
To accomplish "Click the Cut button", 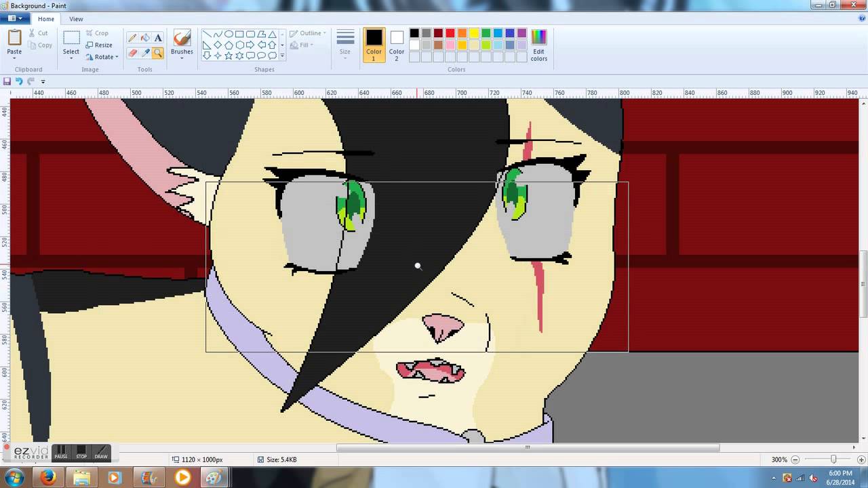I will pos(38,33).
